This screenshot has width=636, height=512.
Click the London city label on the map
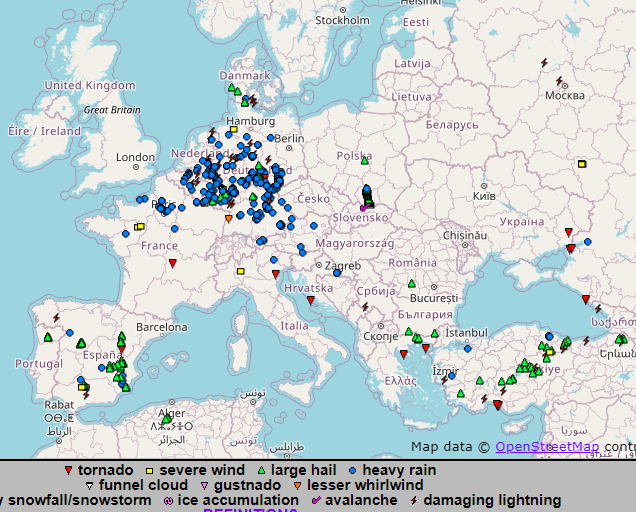(135, 157)
